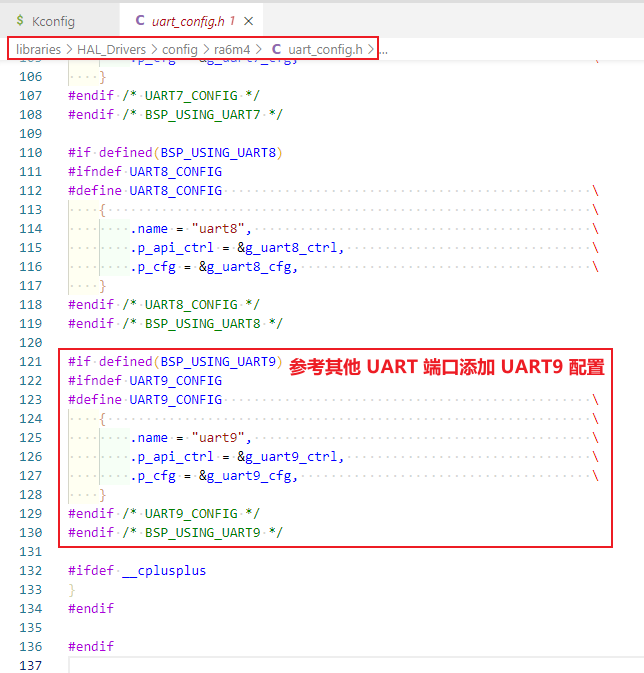Screen dimensions: 644x673
Task: Click UART8_CONFIG in the #define on line 112
Action: point(175,191)
